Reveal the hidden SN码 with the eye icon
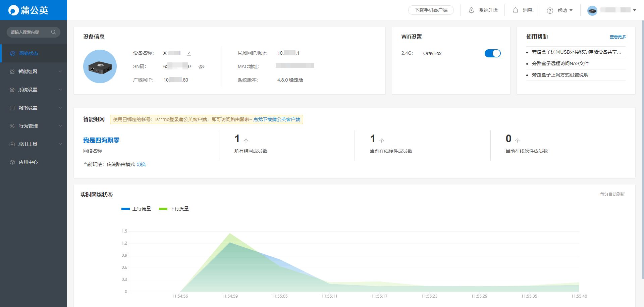644x307 pixels. coord(201,67)
